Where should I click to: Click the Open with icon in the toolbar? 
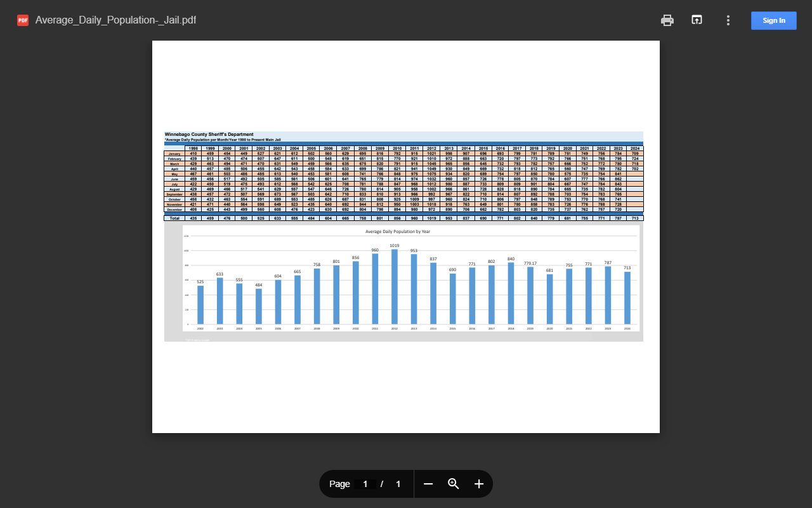click(x=697, y=20)
